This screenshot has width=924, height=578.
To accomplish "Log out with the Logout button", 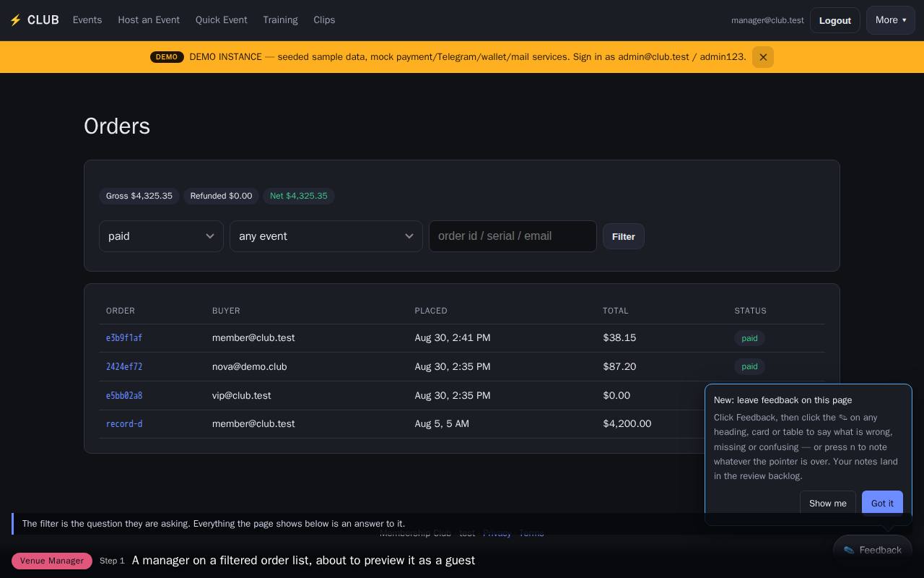I will [835, 20].
